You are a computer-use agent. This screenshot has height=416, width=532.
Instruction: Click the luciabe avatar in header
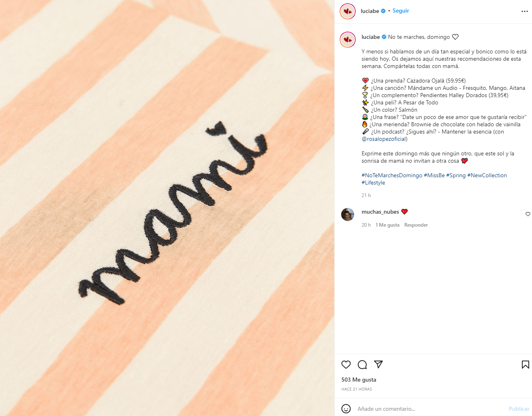coord(348,11)
